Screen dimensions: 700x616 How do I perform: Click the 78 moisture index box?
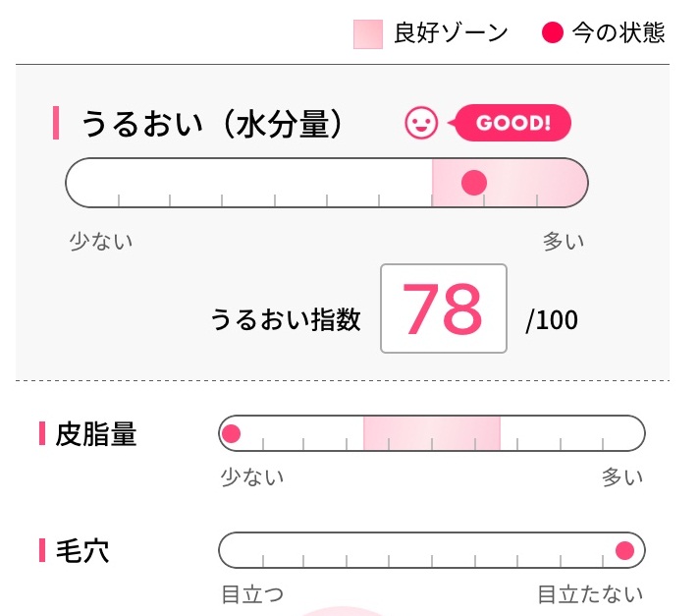444,308
